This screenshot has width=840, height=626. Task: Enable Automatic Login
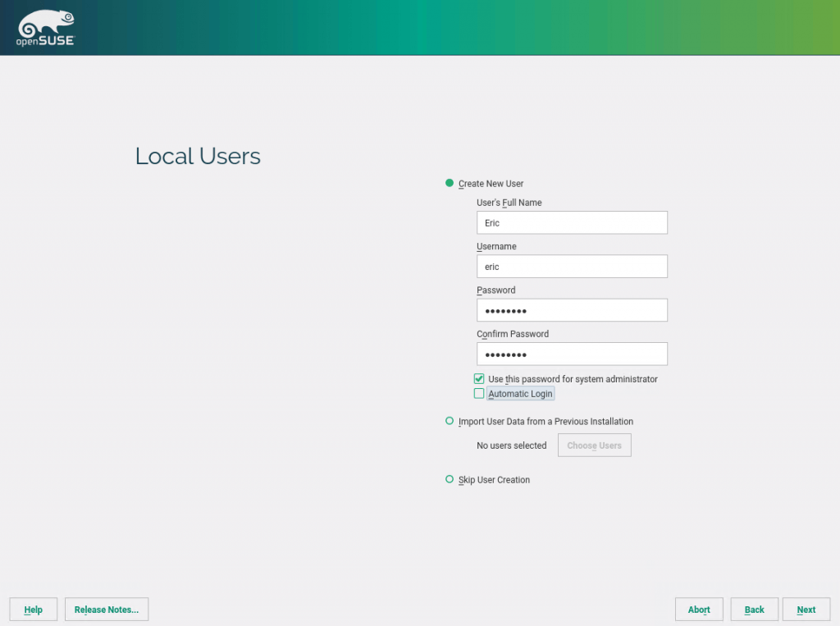479,393
